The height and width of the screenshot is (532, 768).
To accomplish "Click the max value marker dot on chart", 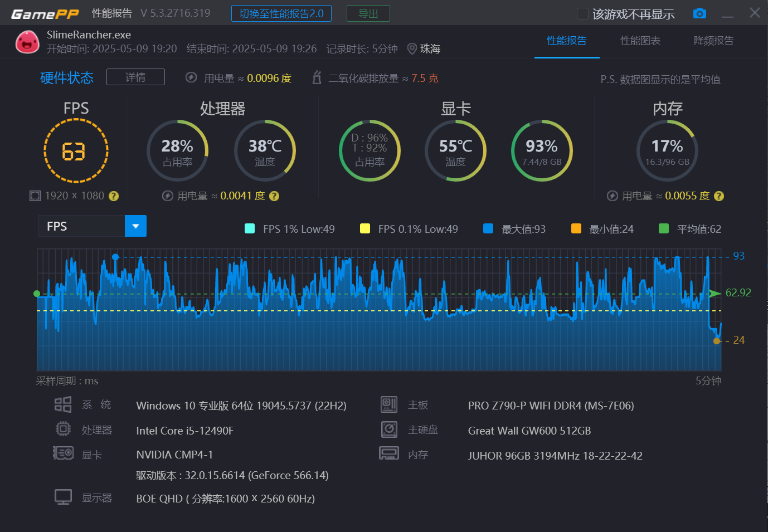I will (115, 257).
